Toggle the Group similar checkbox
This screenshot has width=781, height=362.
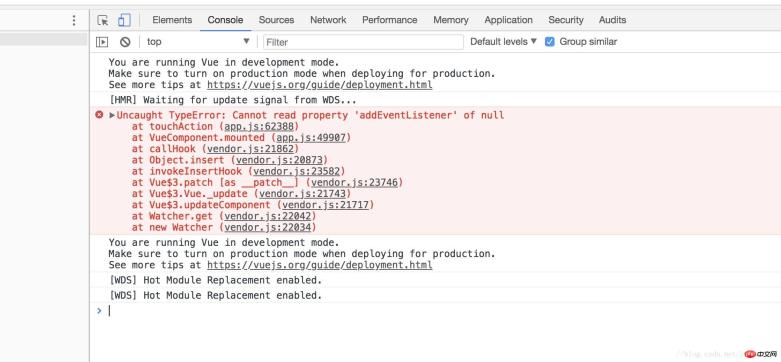pos(549,42)
